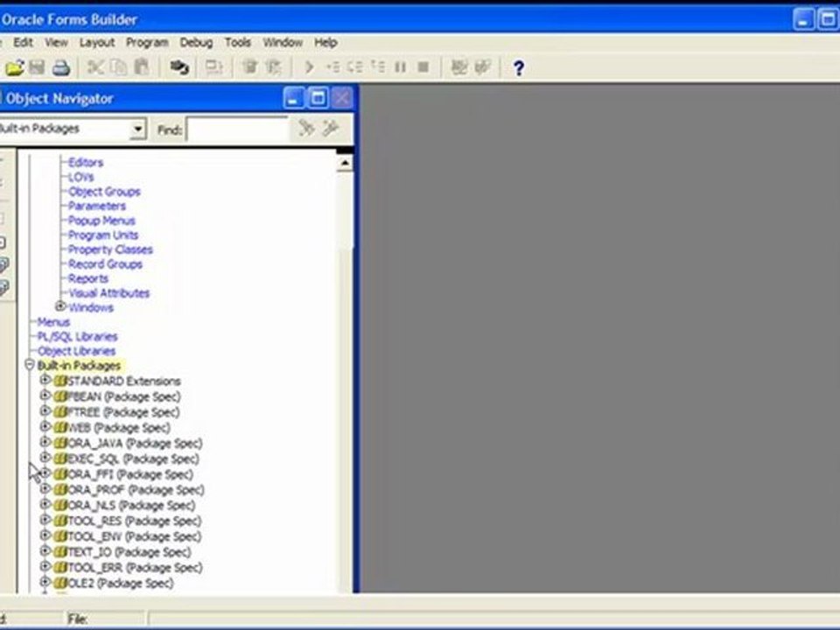Screen dimensions: 840x630
Task: Open the Program menu
Action: click(147, 42)
